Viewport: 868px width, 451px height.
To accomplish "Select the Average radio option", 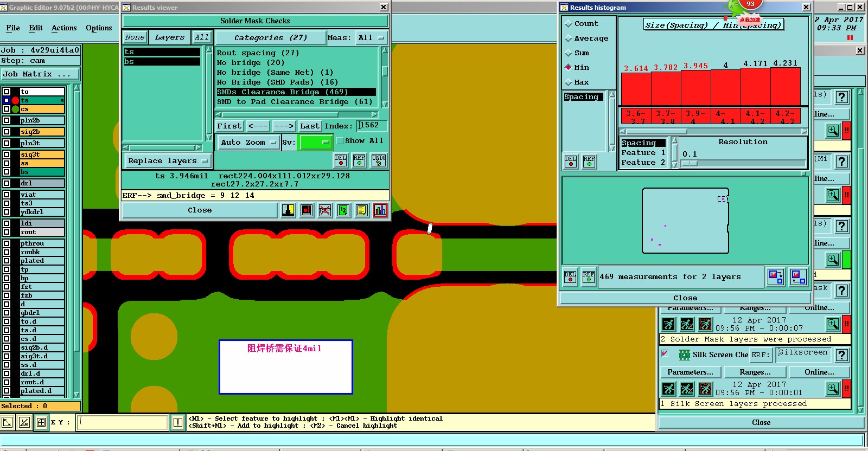I will (569, 38).
